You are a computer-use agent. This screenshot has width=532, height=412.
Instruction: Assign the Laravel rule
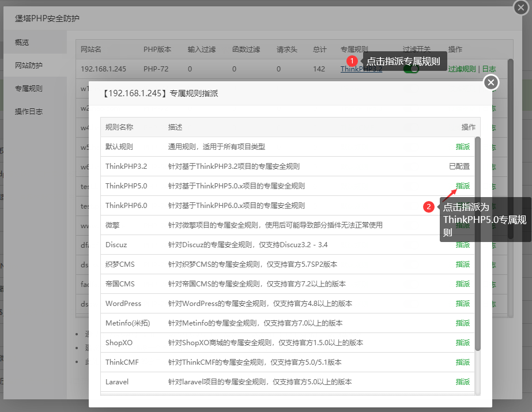[x=462, y=382]
